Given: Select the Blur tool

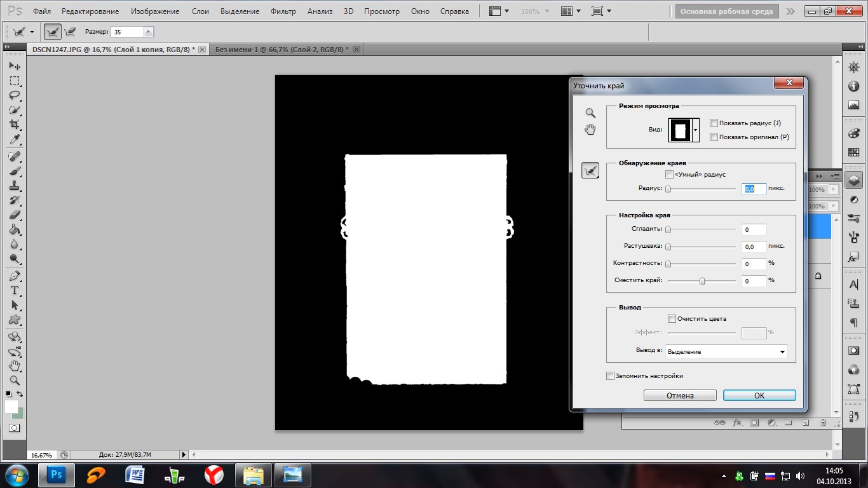Looking at the screenshot, I should pos(15,244).
